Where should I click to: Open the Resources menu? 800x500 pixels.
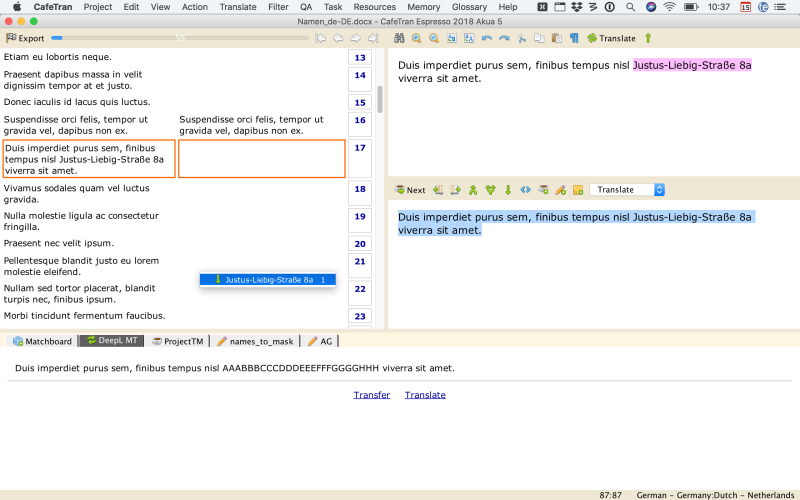click(x=374, y=7)
